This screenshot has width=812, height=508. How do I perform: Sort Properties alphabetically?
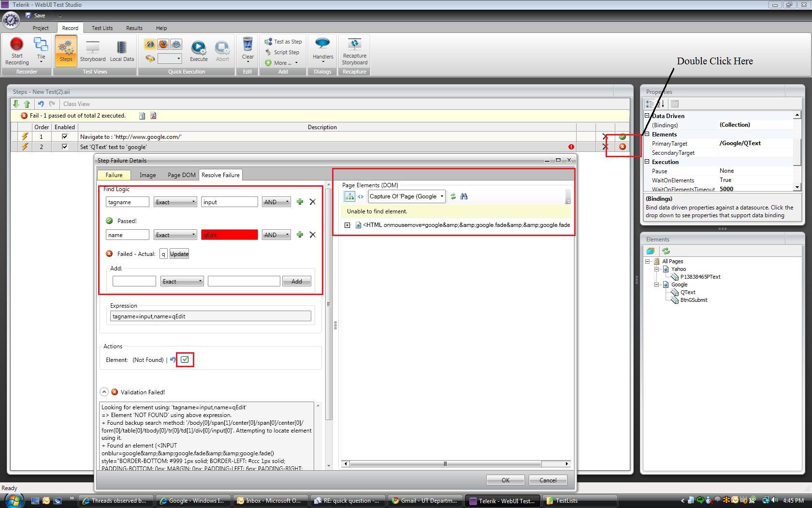tap(662, 104)
